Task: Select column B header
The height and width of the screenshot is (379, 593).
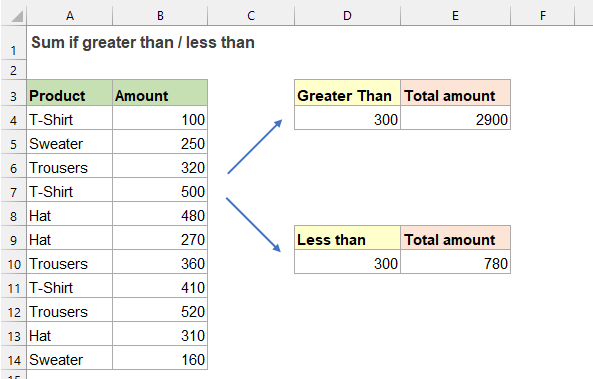Action: pyautogui.click(x=160, y=16)
